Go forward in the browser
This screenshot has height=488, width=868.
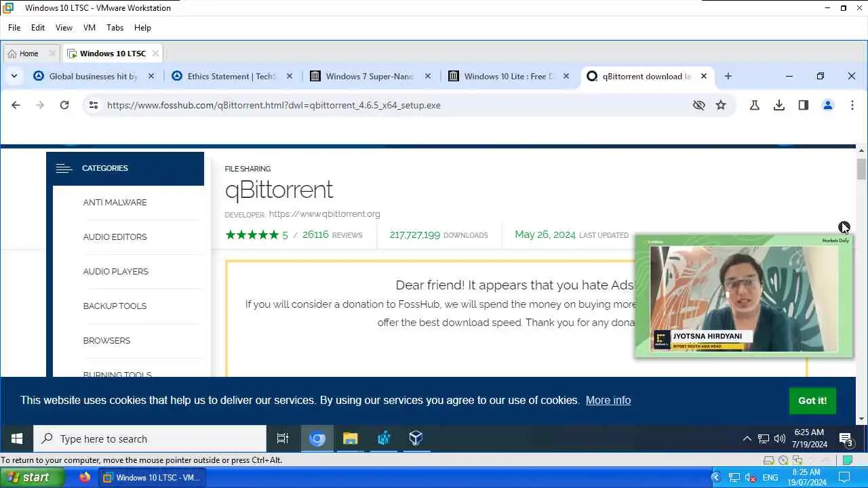pyautogui.click(x=40, y=105)
